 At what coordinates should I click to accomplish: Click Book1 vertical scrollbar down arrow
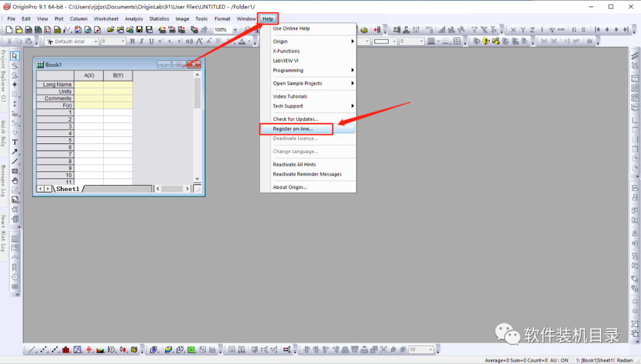pyautogui.click(x=197, y=179)
